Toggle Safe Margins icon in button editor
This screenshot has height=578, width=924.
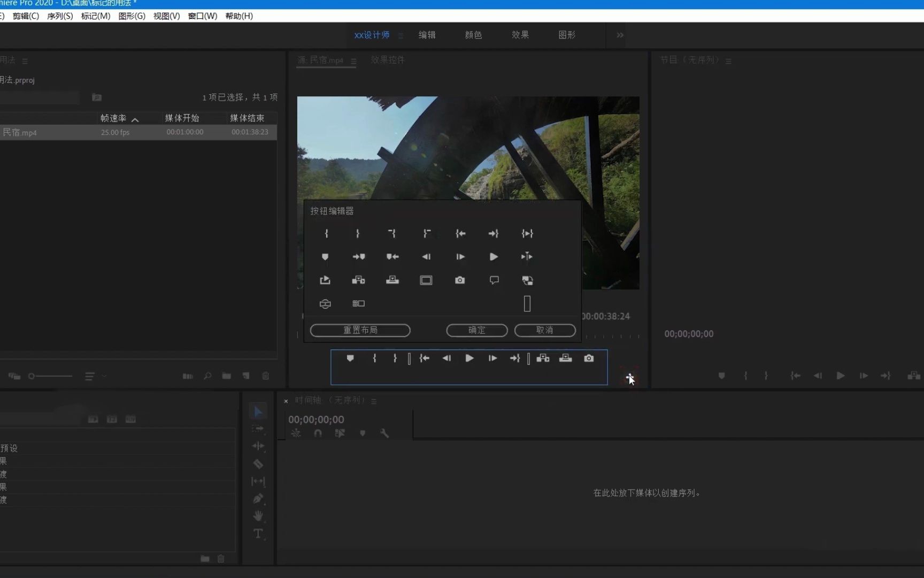426,280
